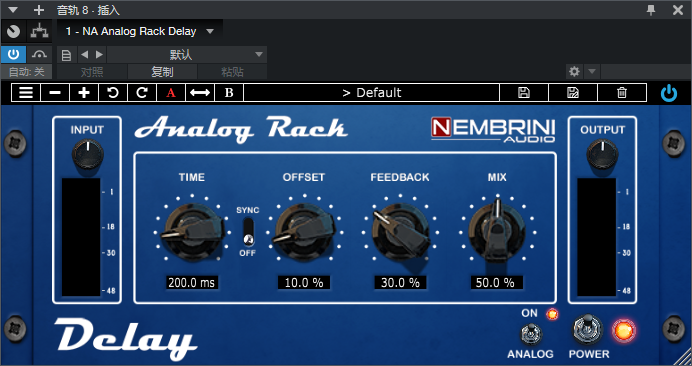Copy the A/B state with the double arrow
This screenshot has width=692, height=366.
pyautogui.click(x=200, y=93)
